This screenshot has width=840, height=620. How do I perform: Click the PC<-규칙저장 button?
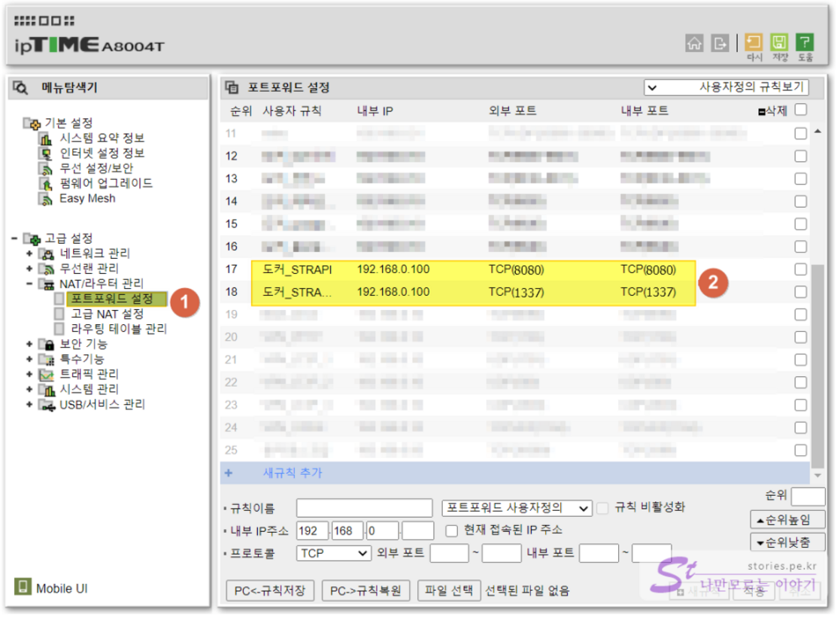[x=270, y=591]
